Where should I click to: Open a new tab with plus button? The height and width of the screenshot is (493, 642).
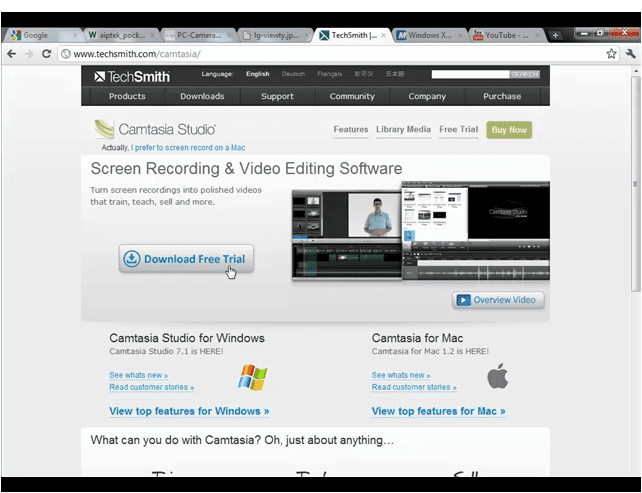(x=555, y=35)
